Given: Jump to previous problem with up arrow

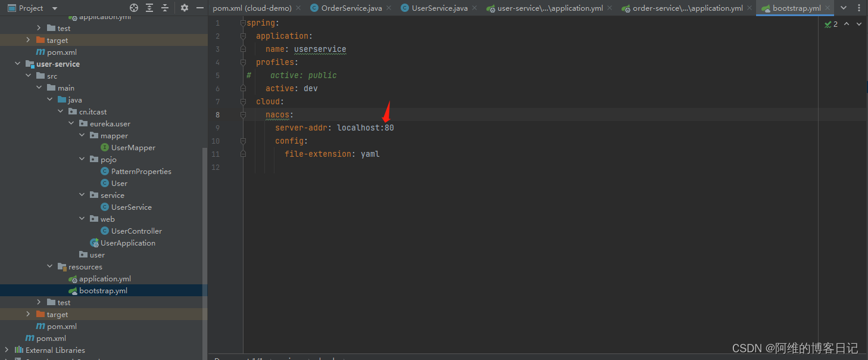Looking at the screenshot, I should click(x=846, y=24).
